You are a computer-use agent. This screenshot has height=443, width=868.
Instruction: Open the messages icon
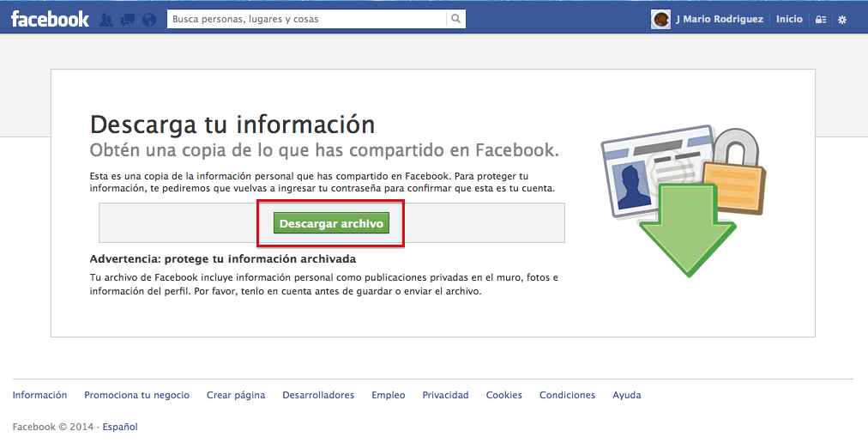(x=128, y=20)
